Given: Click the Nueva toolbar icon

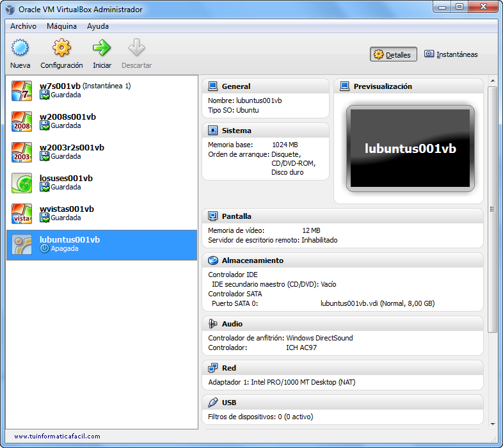Looking at the screenshot, I should 20,48.
